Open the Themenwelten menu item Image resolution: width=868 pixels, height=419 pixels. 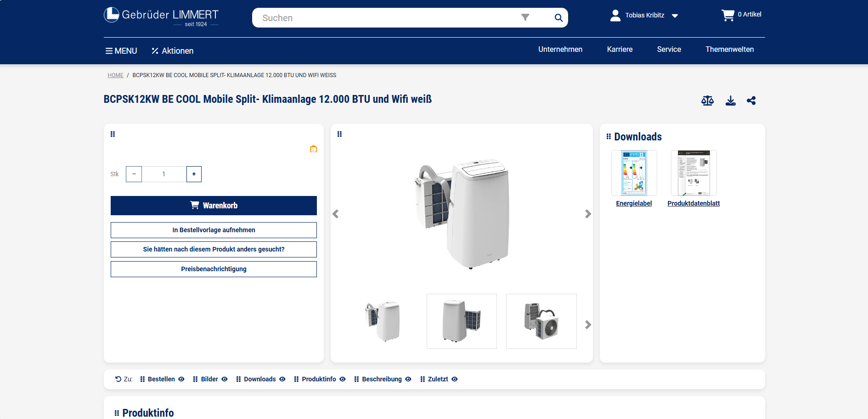(730, 50)
